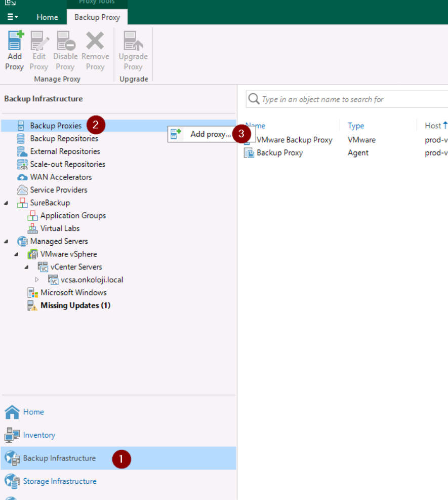This screenshot has height=500, width=448.
Task: Open Storage Infrastructure navigation view
Action: (60, 481)
